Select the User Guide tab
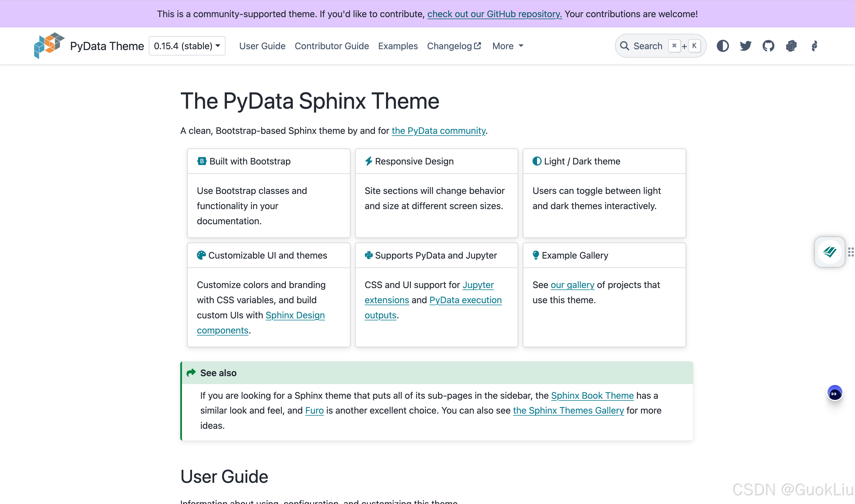 point(262,45)
